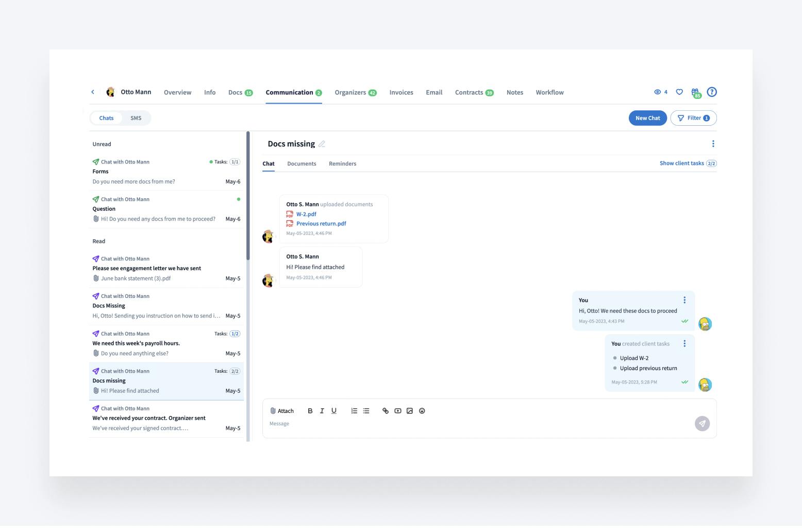Screen dimensions: 802x532
Task: Open the help question mark icon
Action: click(712, 92)
